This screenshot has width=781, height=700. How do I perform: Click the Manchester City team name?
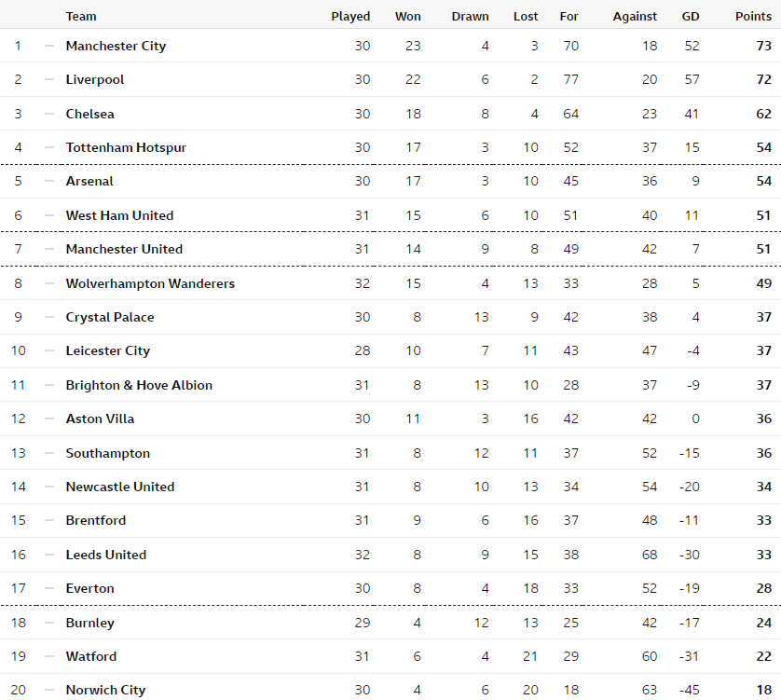pos(116,46)
